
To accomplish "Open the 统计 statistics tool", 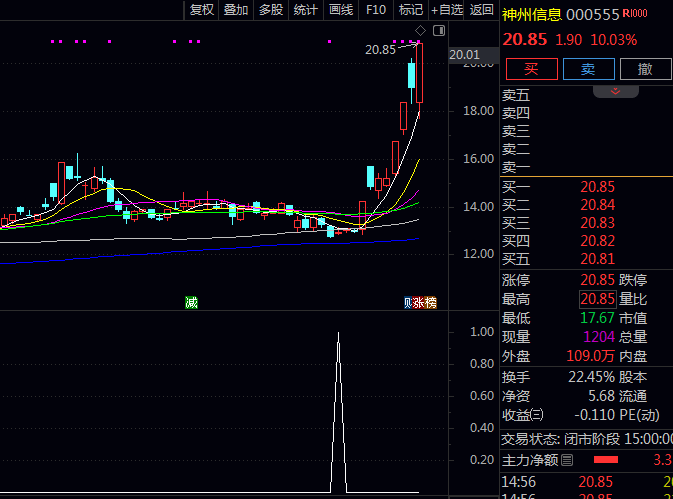I will [x=306, y=10].
